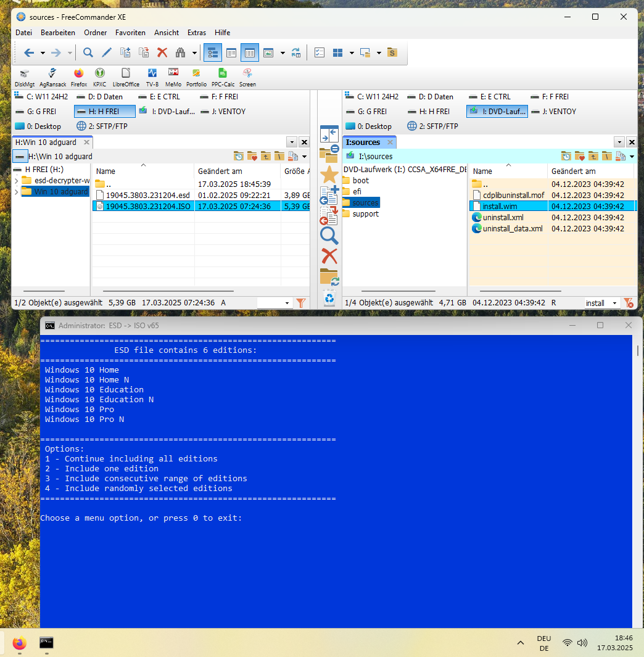Viewport: 644px width, 657px height.
Task: Launch DiskMgt shortcut
Action: [24, 78]
